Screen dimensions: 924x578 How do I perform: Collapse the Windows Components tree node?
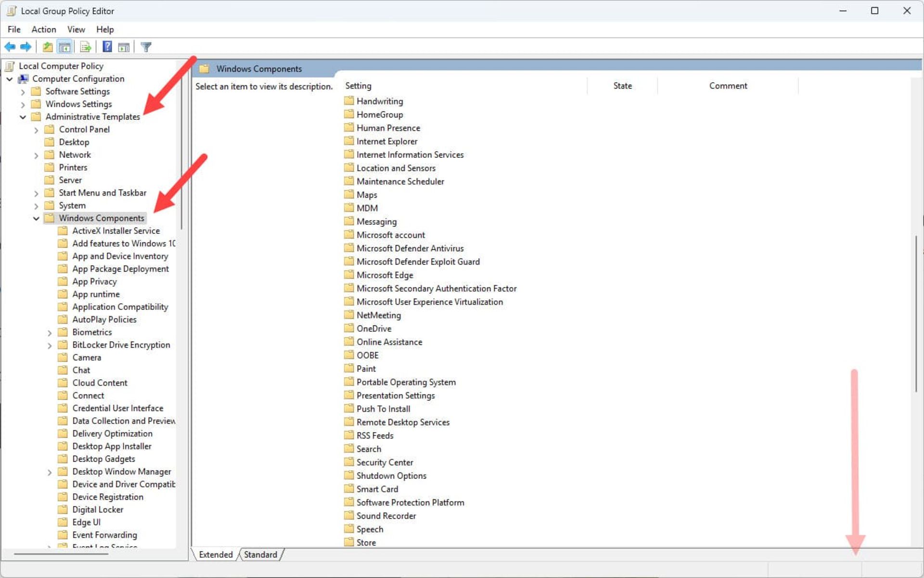pos(36,218)
